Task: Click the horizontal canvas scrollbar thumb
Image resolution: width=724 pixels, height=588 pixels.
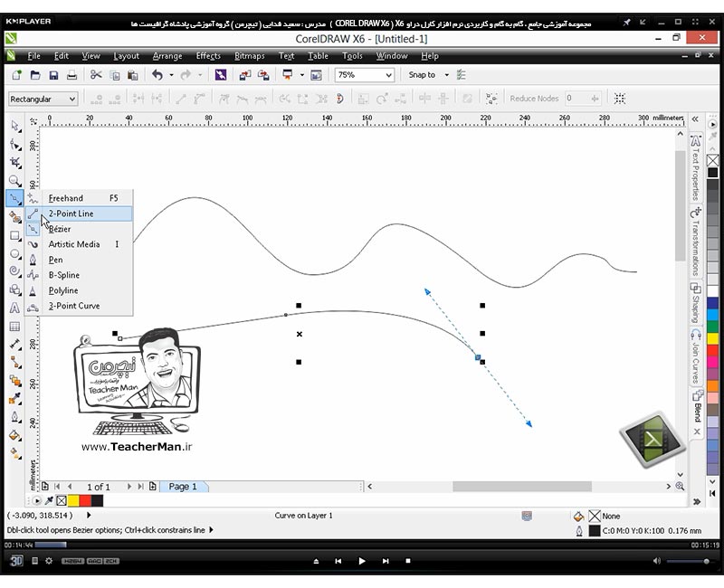Action: point(522,487)
